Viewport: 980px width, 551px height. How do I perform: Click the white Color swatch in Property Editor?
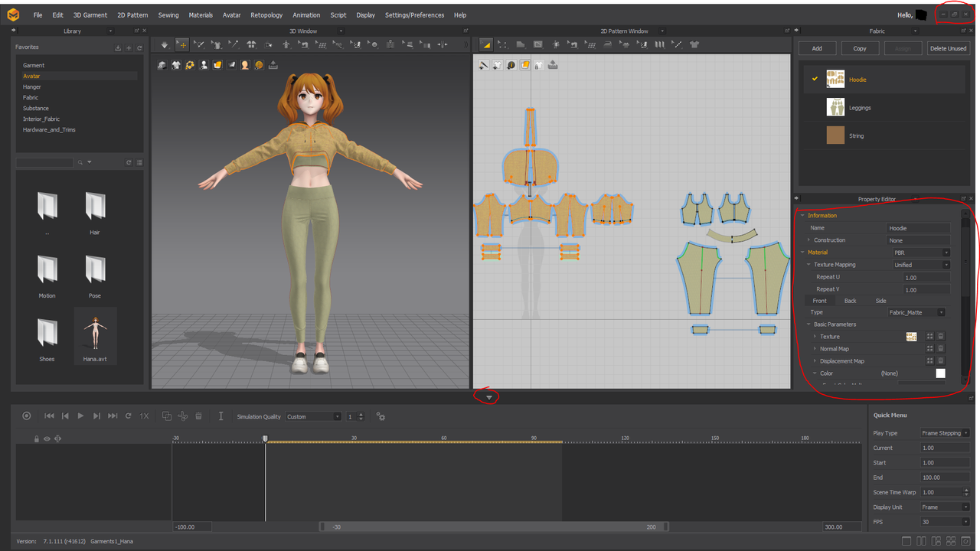click(x=940, y=373)
